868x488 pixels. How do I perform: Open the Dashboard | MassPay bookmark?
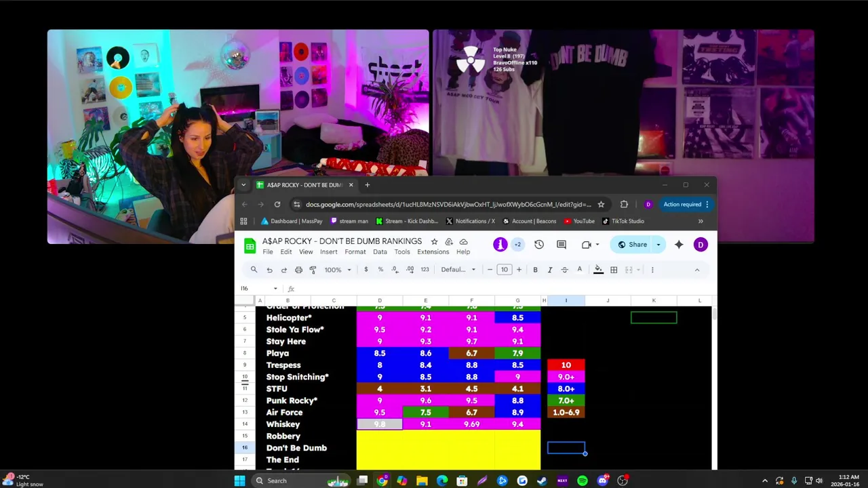pyautogui.click(x=292, y=221)
